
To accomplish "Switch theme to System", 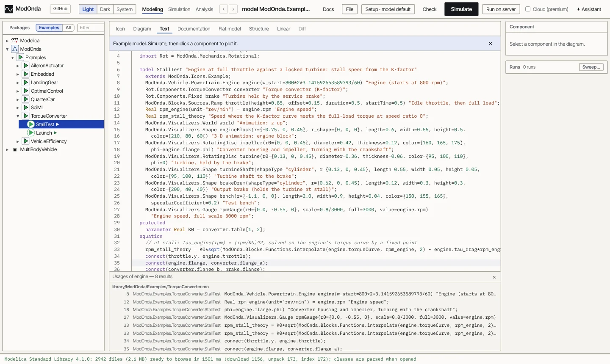I will [125, 9].
